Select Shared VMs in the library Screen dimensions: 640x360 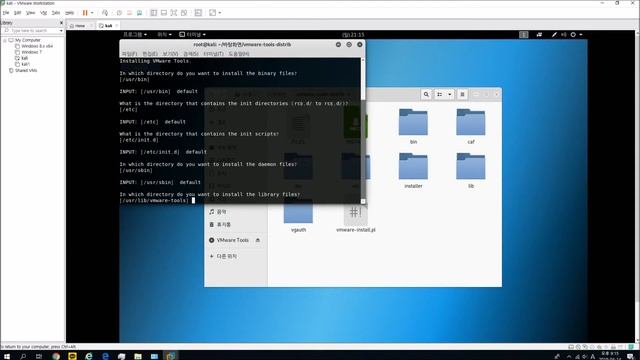click(x=26, y=70)
